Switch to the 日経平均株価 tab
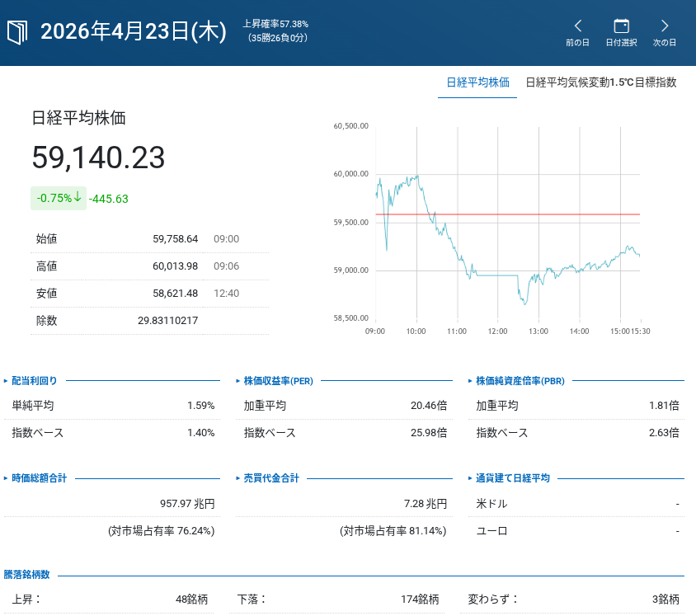This screenshot has width=696, height=616. [x=477, y=82]
